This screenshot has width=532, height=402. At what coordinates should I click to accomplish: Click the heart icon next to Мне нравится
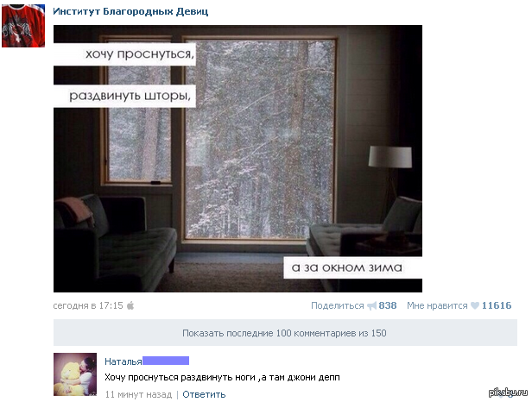tap(475, 305)
